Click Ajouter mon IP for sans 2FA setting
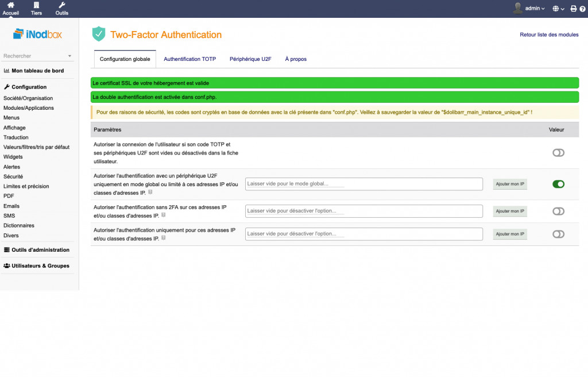Screen dimensions: 588x377 pos(510,211)
